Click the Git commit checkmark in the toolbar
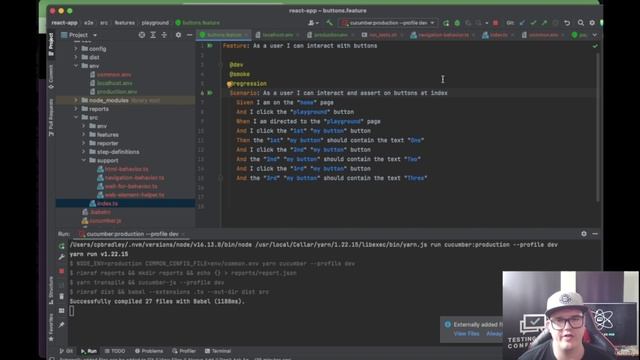Image resolution: width=640 pixels, height=360 pixels. [533, 23]
